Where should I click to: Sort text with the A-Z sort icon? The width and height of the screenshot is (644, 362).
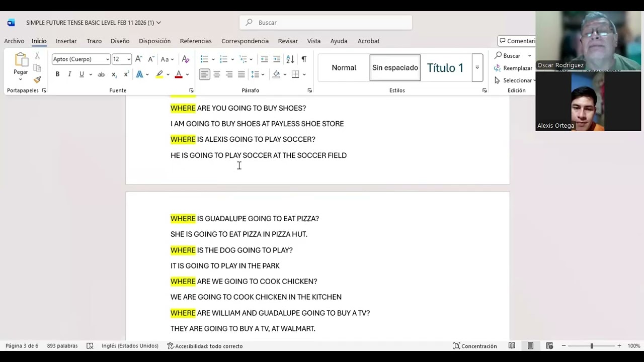[290, 59]
